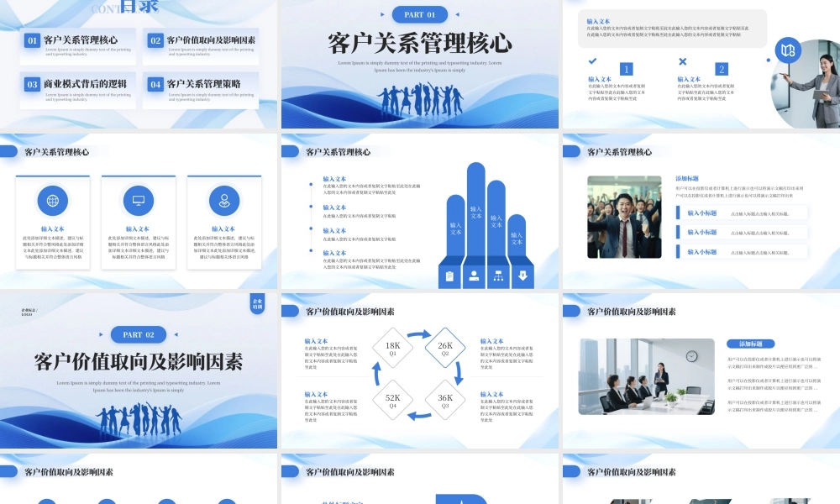Click the 输入文本 label under the monitor icon
Image resolution: width=840 pixels, height=504 pixels.
pos(138,228)
